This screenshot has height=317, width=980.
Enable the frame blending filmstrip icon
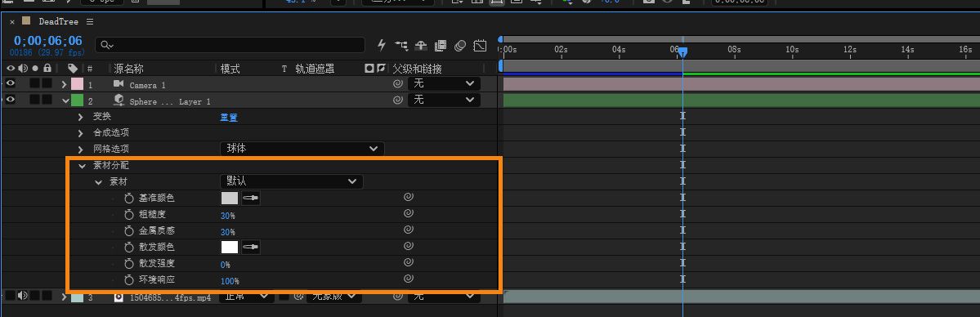441,45
